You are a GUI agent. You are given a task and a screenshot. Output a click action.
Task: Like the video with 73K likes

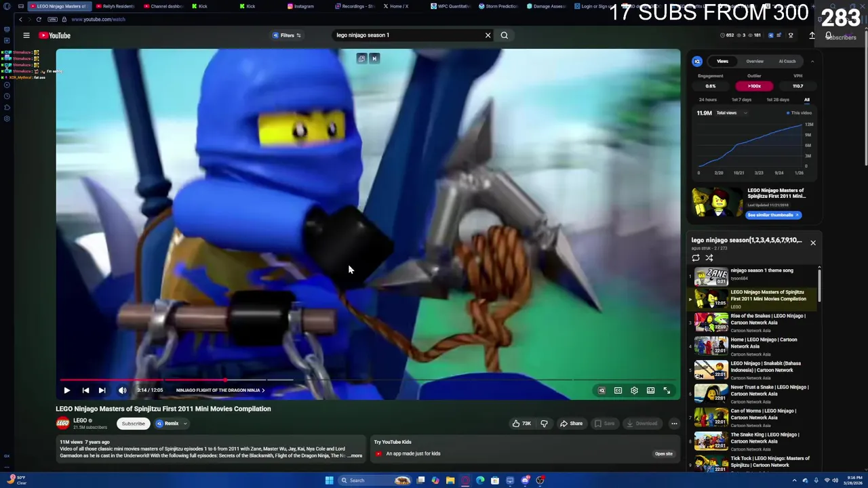[521, 424]
